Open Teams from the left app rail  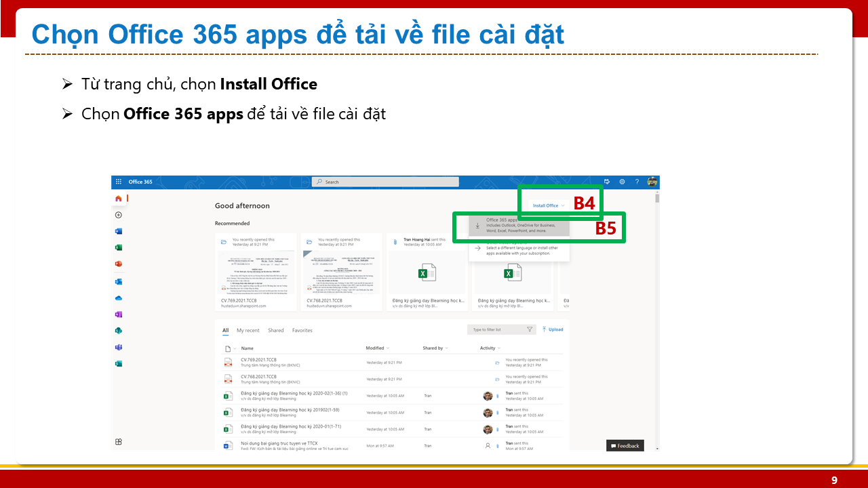[118, 347]
